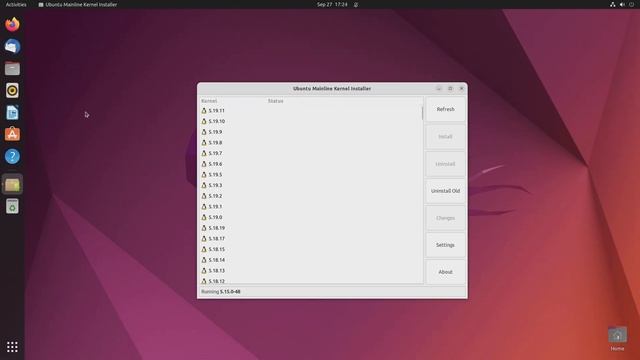The width and height of the screenshot is (640, 360).
Task: Open the Ubuntu Mainline Kernel Installer app menu
Action: pyautogui.click(x=78, y=4)
